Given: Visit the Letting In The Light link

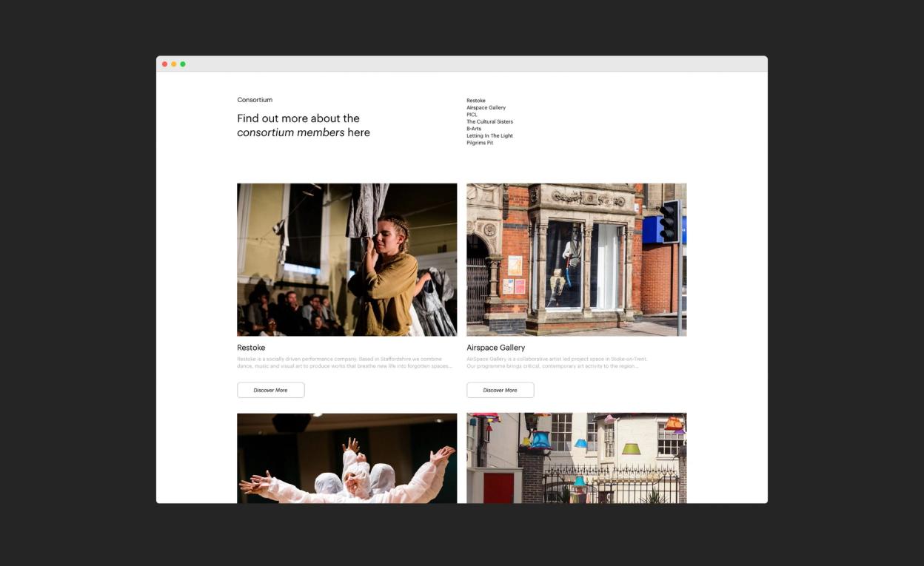Looking at the screenshot, I should point(489,135).
